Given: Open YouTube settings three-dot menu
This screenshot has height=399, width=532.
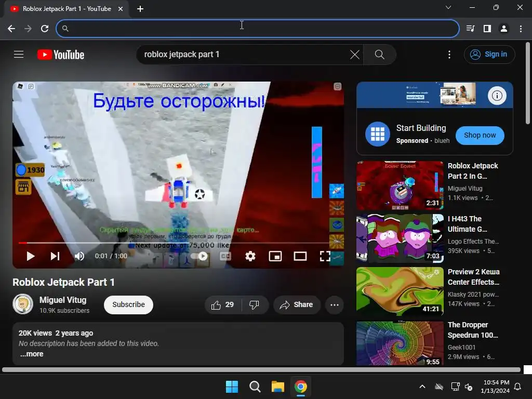Looking at the screenshot, I should [449, 55].
